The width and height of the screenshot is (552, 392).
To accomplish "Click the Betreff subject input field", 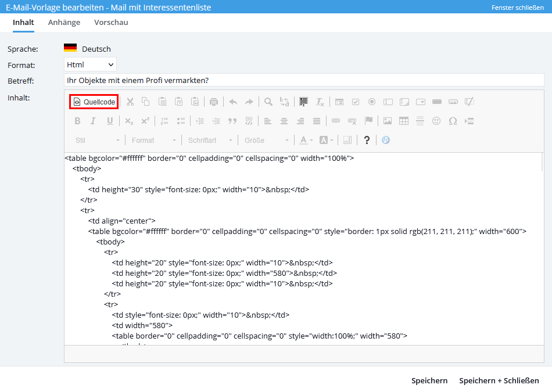I will (x=303, y=80).
